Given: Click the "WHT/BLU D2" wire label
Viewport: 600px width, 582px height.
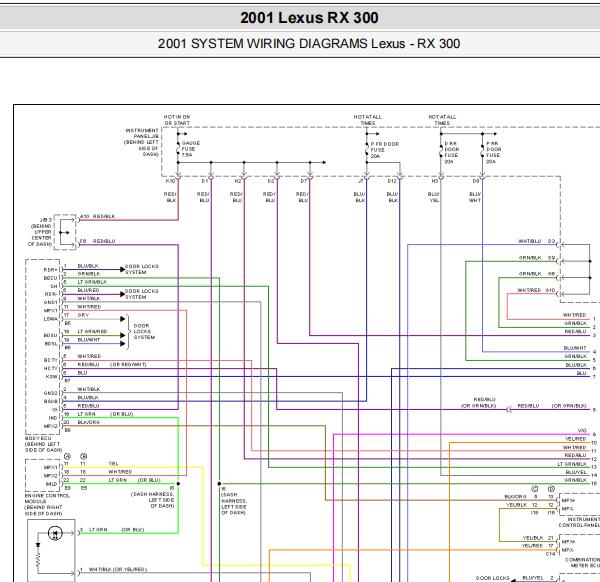Looking at the screenshot, I should tap(536, 241).
